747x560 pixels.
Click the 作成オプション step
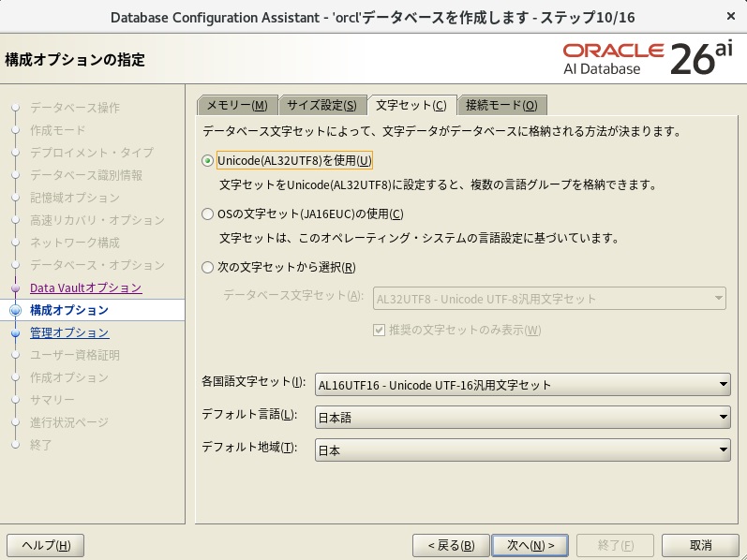[x=69, y=377]
